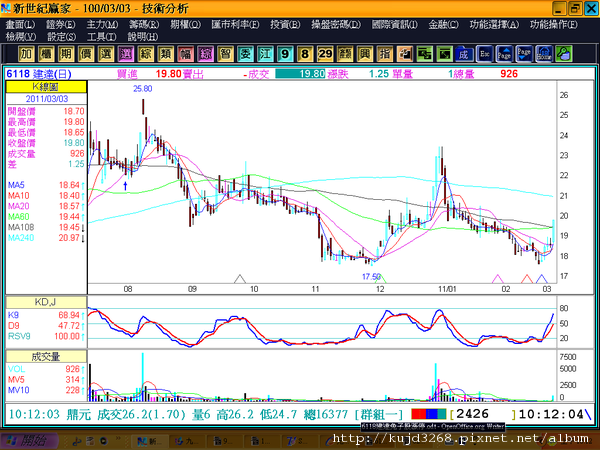Click the 成交量 volume panel header
Image resolution: width=600 pixels, height=450 pixels.
tap(46, 357)
